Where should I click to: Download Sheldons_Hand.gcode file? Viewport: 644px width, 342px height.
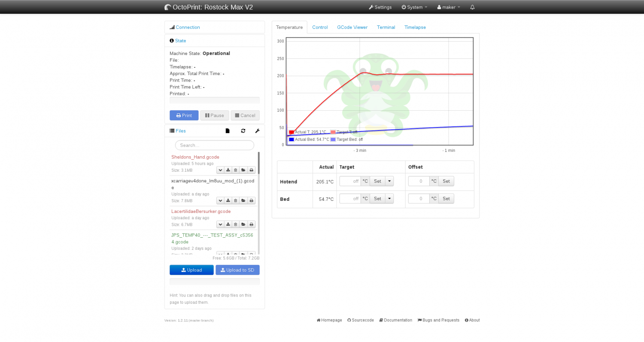pos(228,170)
